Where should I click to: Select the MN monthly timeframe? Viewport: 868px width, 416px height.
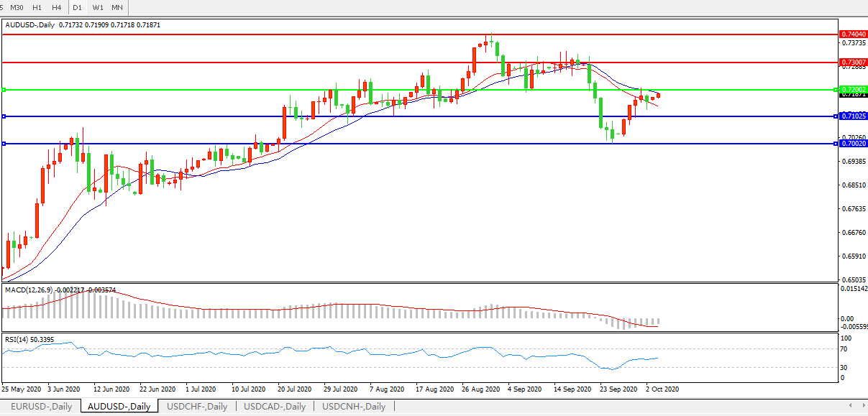[x=117, y=7]
